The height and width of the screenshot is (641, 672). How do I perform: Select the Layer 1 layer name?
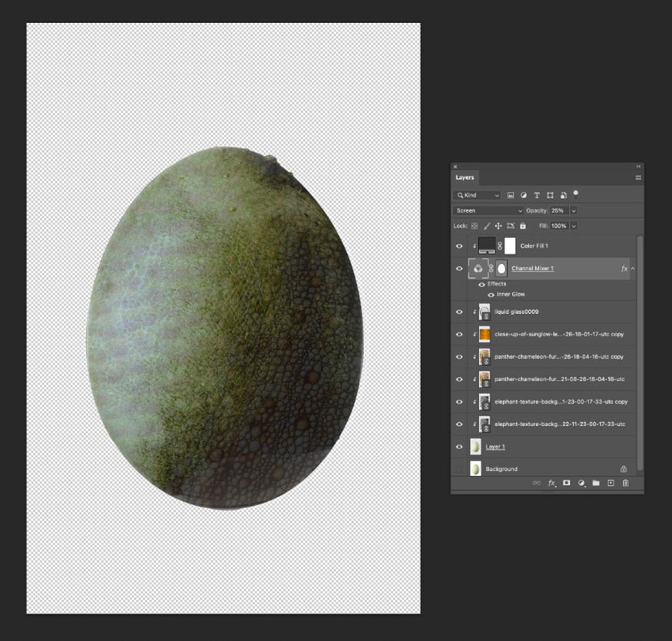coord(495,447)
